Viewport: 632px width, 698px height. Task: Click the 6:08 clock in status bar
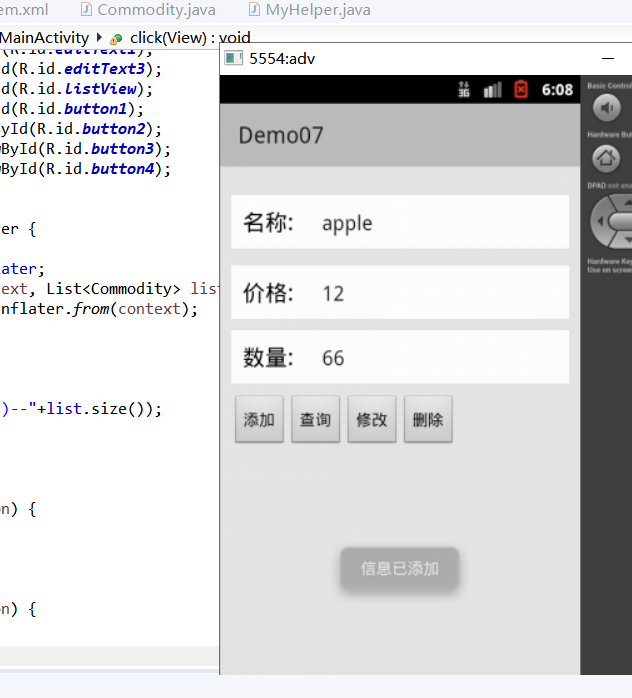(557, 90)
